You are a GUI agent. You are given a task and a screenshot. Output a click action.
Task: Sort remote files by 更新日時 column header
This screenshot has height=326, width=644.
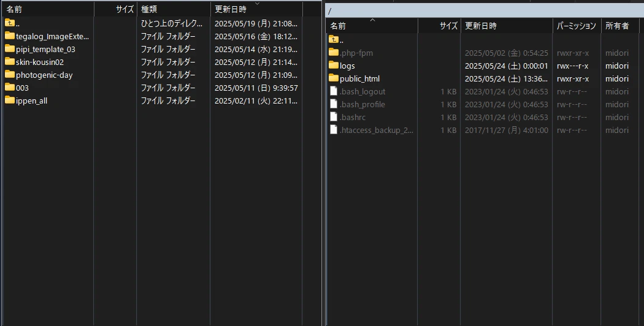click(507, 26)
